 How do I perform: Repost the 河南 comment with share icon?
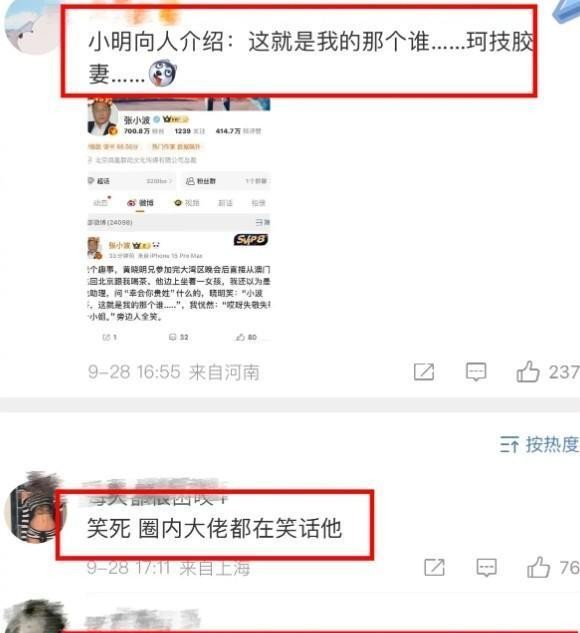click(x=424, y=371)
